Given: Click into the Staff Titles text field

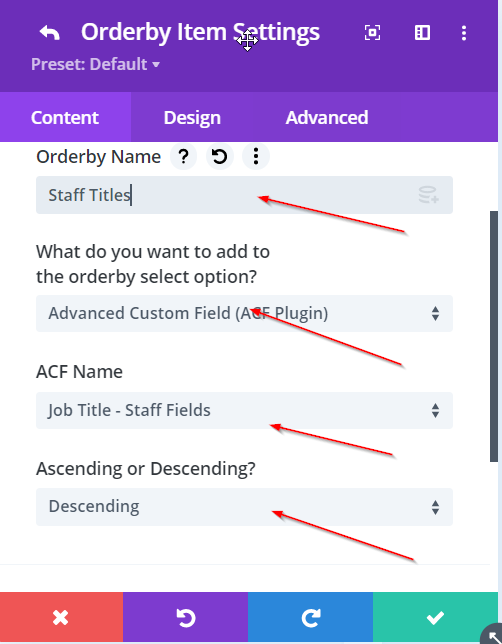Looking at the screenshot, I should [244, 195].
